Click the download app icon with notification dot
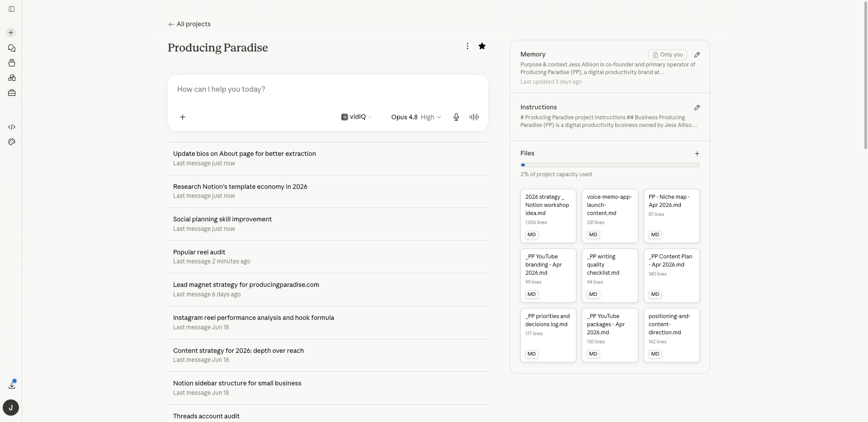This screenshot has height=422, width=868. (12, 384)
